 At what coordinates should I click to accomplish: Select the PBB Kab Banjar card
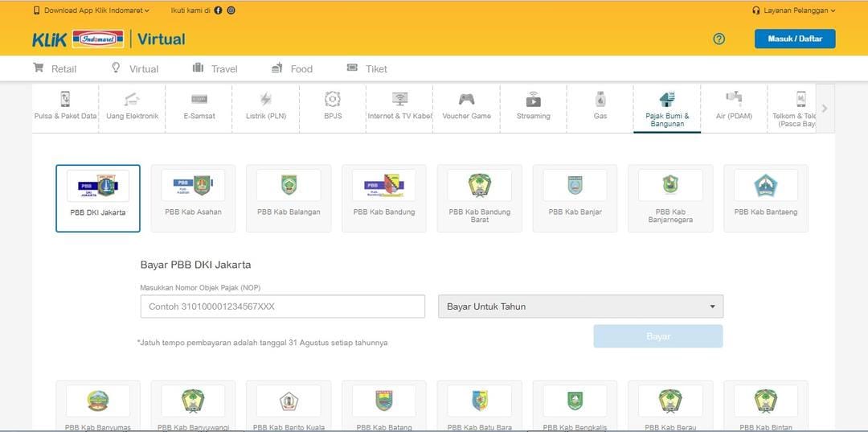point(575,198)
